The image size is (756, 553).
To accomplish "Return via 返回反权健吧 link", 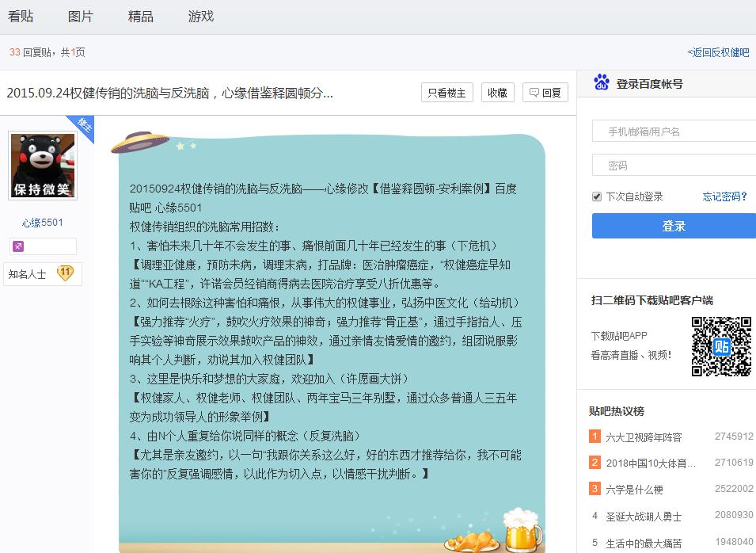I will click(719, 52).
